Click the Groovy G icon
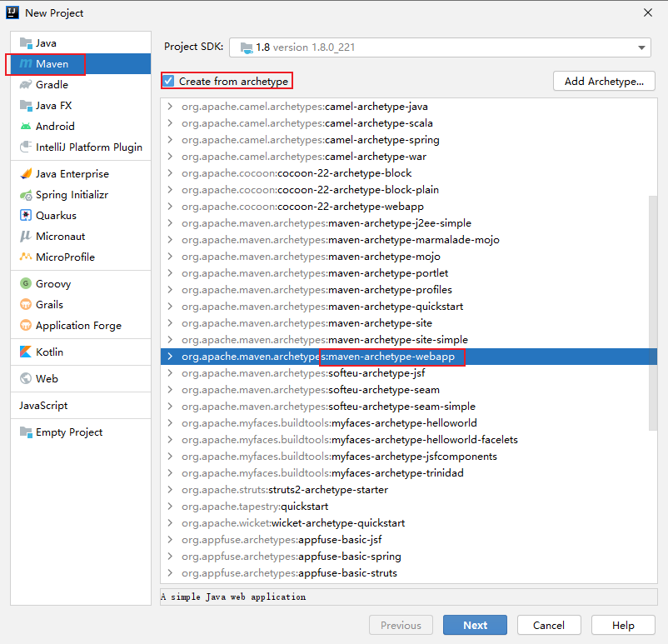Viewport: 668px width, 644px height. (x=26, y=283)
